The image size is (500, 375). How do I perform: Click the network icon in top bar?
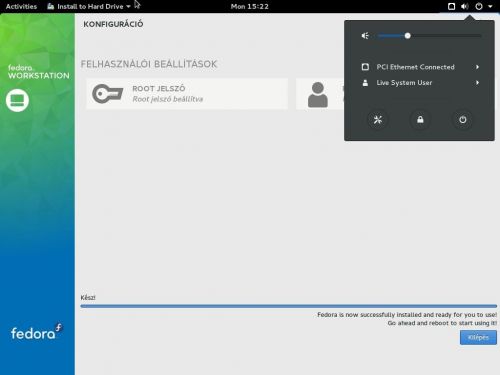click(x=451, y=6)
